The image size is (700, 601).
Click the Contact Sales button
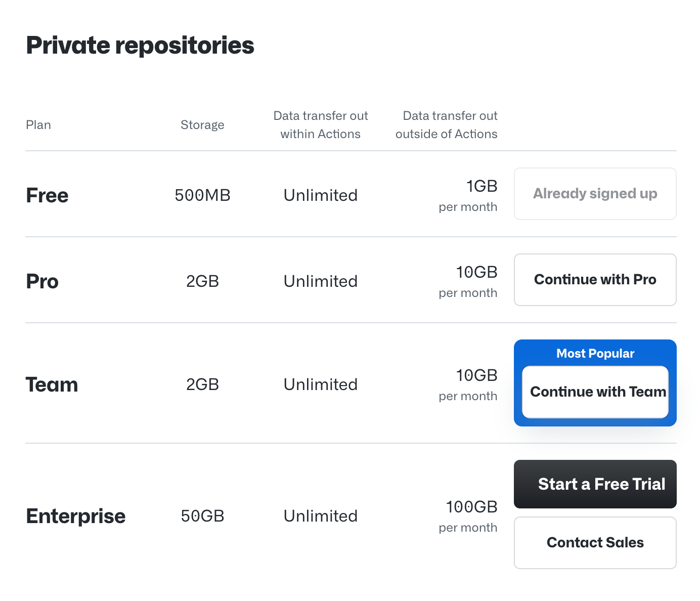[x=595, y=542]
